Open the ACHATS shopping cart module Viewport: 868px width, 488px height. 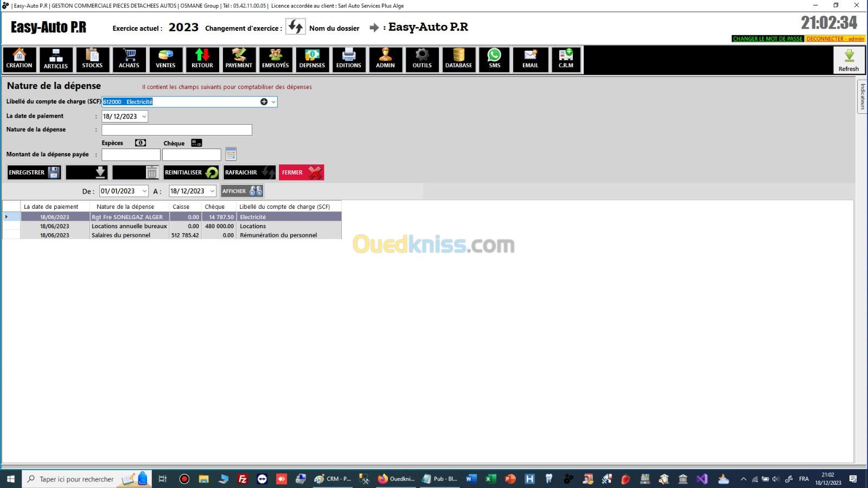129,59
